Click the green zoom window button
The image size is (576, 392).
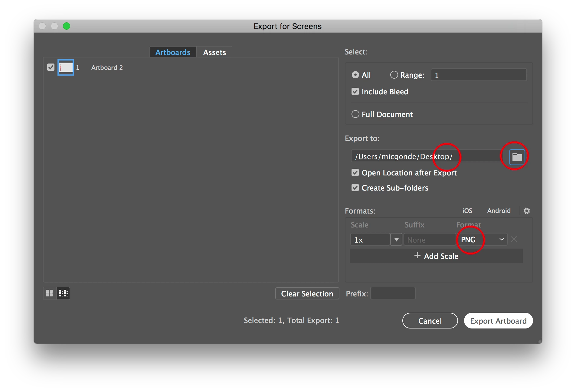[x=67, y=26]
